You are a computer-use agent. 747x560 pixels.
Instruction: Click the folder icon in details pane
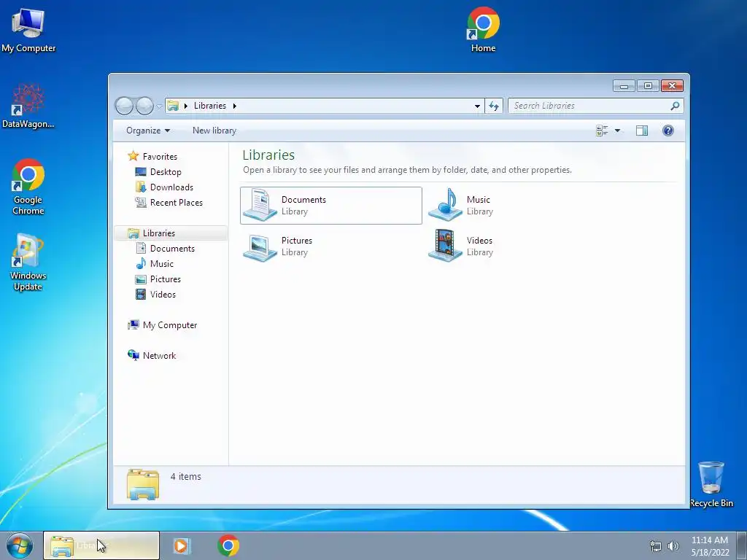[x=143, y=484]
